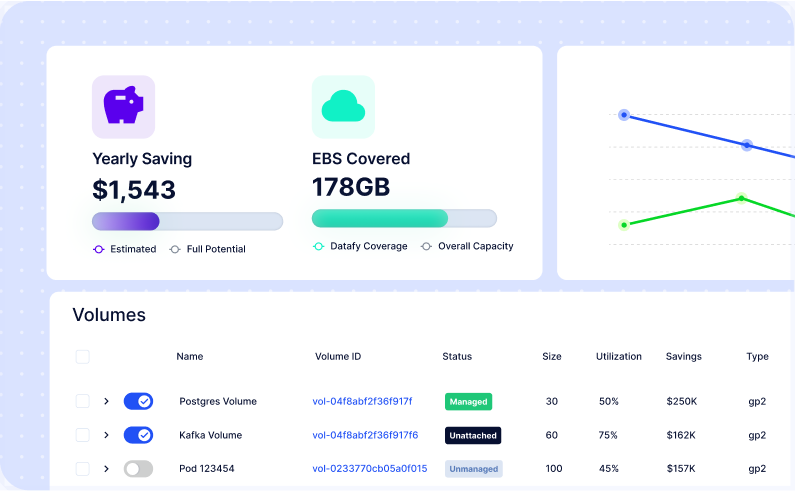Expand the Kafka Volume row chevron
Image resolution: width=795 pixels, height=491 pixels.
click(x=106, y=435)
